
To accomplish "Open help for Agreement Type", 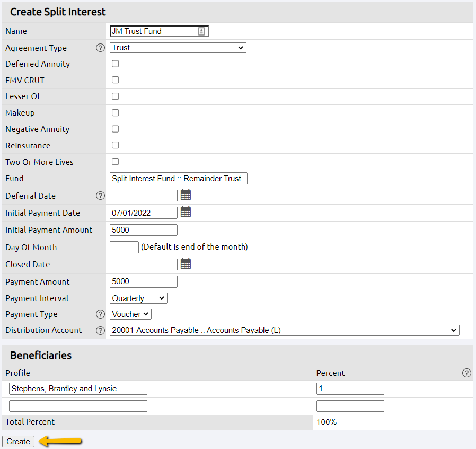I will pos(101,48).
